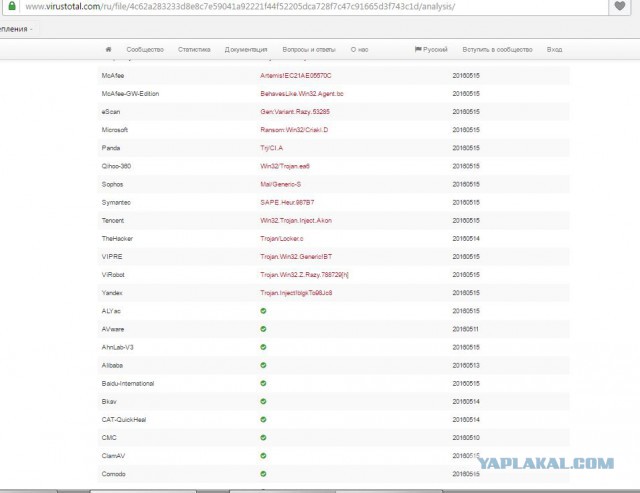Select the Gen:Variant.Razy.53285 detection result
Screen dimensions: 640x493
[295, 111]
